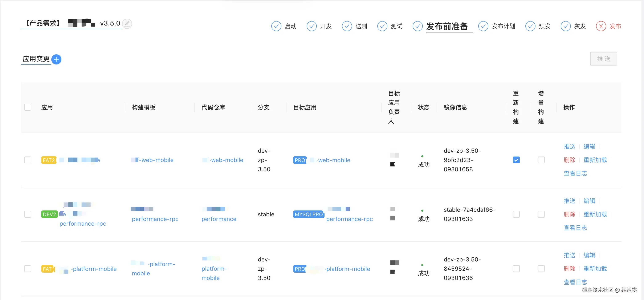This screenshot has height=300, width=644.
Task: Select the row checkbox for platform-mobile app
Action: [x=28, y=268]
